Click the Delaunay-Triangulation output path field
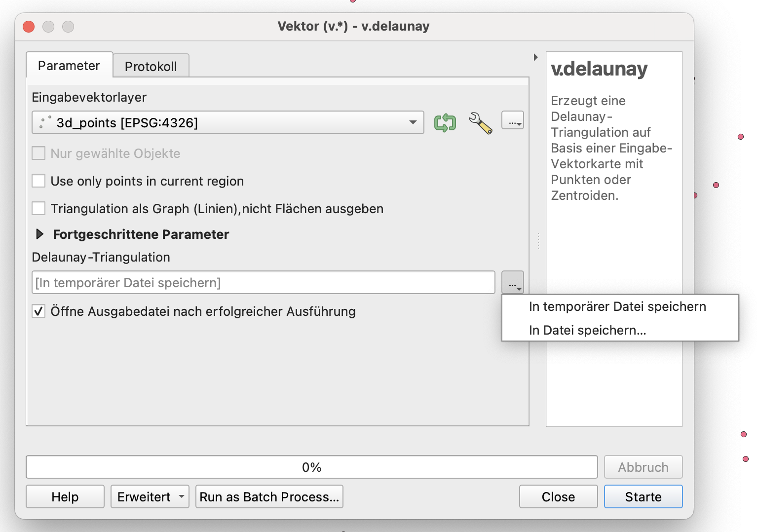This screenshot has height=532, width=757. click(x=264, y=282)
